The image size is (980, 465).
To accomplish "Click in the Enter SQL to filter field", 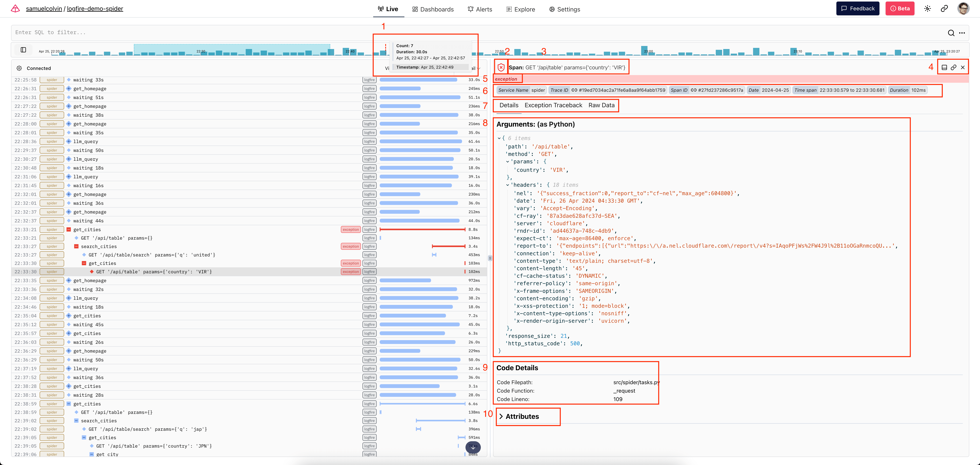I will (456, 33).
